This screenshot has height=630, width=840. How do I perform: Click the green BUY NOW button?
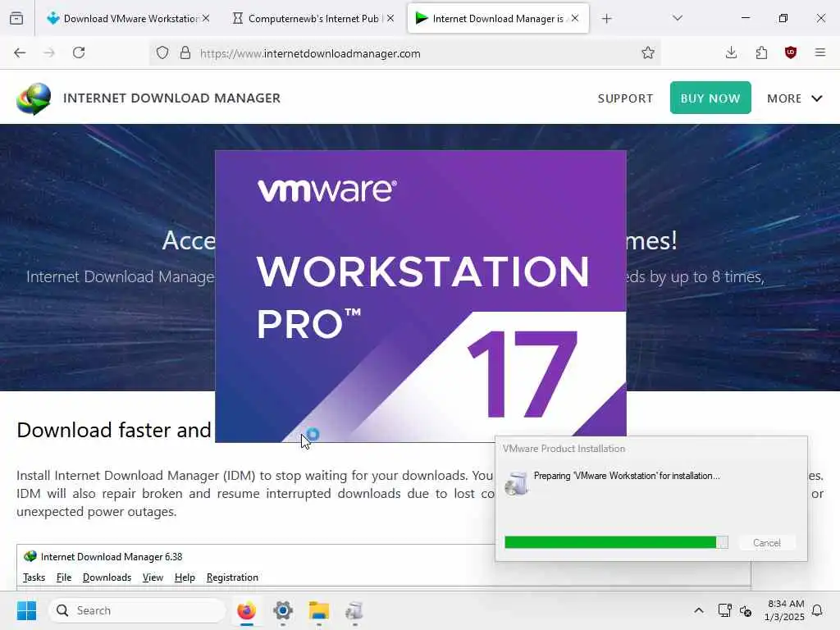(x=710, y=98)
